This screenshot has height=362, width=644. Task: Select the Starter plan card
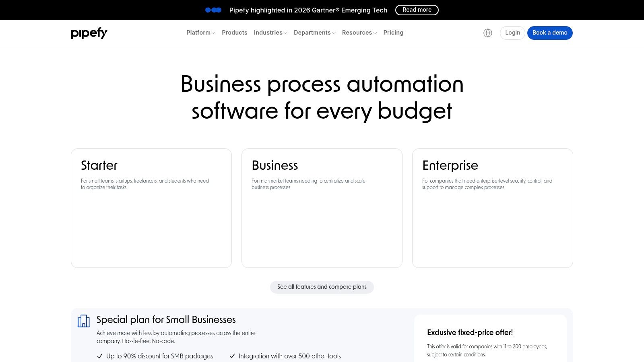click(x=151, y=208)
